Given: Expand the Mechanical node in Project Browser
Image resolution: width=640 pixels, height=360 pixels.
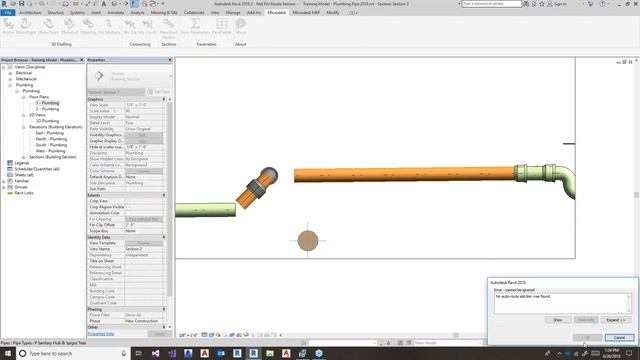Looking at the screenshot, I should [10, 79].
